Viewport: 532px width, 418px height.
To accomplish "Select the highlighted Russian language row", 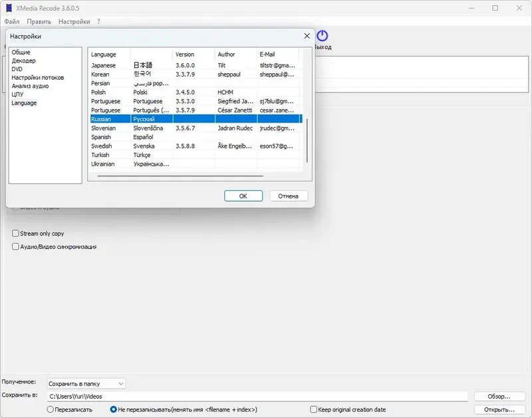I will (x=196, y=119).
